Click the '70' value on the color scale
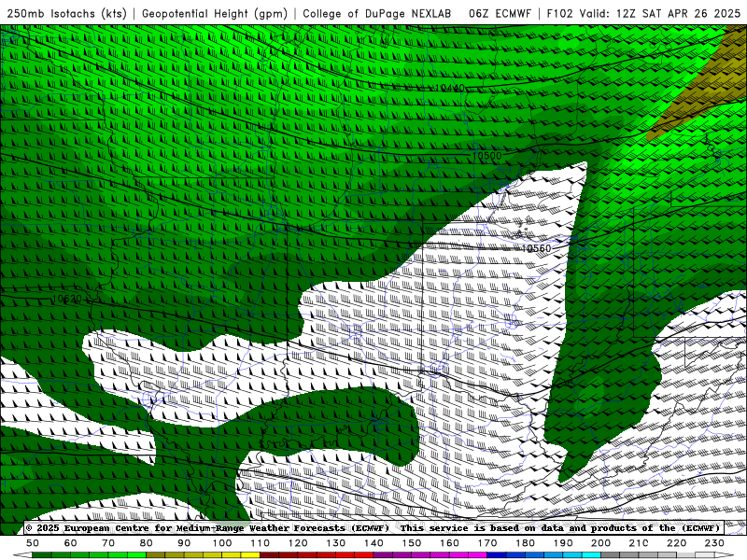 [108, 543]
